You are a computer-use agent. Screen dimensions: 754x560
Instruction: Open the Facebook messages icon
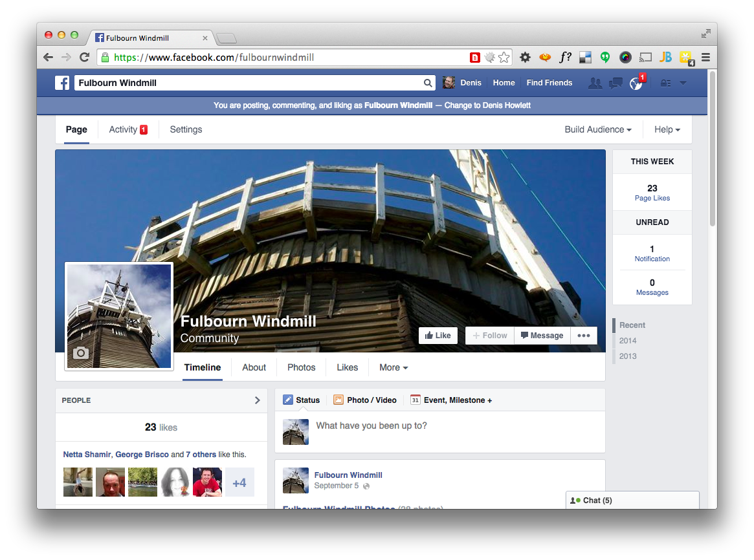pyautogui.click(x=615, y=83)
